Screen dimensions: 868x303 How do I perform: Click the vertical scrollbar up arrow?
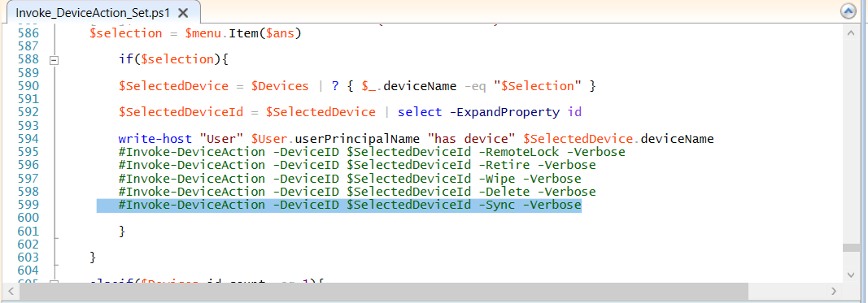(852, 33)
